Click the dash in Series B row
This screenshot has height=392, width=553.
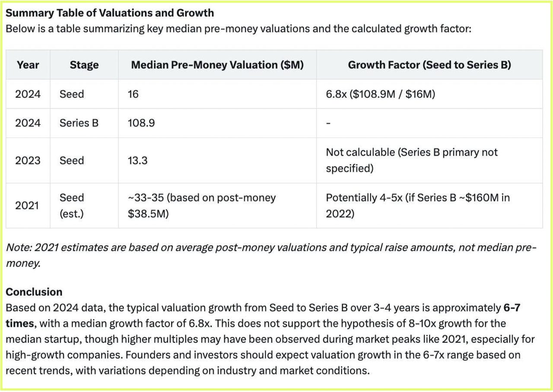pyautogui.click(x=328, y=123)
